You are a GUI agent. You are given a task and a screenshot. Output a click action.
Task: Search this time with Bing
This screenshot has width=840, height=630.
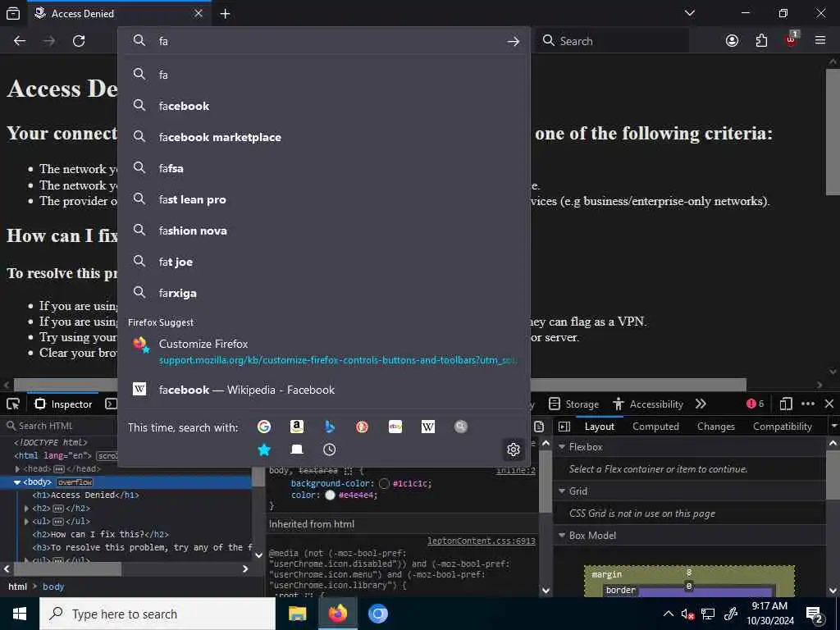(x=330, y=427)
